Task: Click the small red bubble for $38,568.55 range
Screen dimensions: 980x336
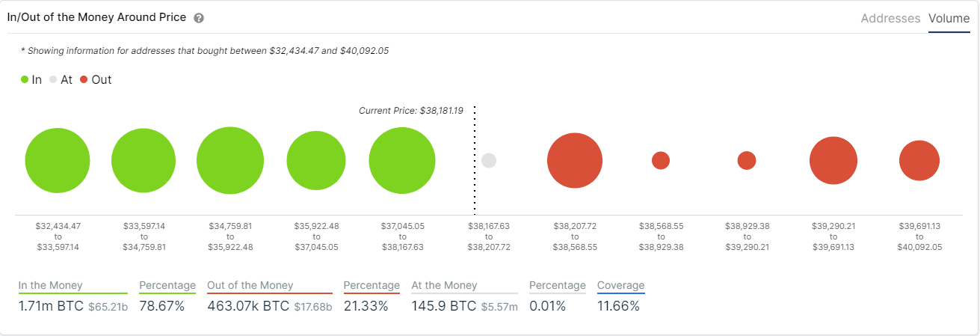Action: (x=661, y=160)
